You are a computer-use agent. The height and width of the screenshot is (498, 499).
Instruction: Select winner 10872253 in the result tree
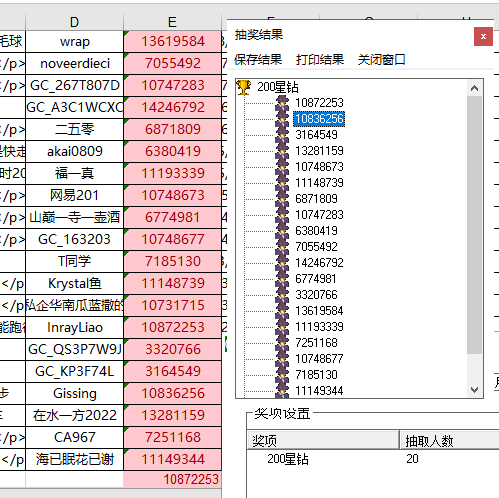(319, 103)
